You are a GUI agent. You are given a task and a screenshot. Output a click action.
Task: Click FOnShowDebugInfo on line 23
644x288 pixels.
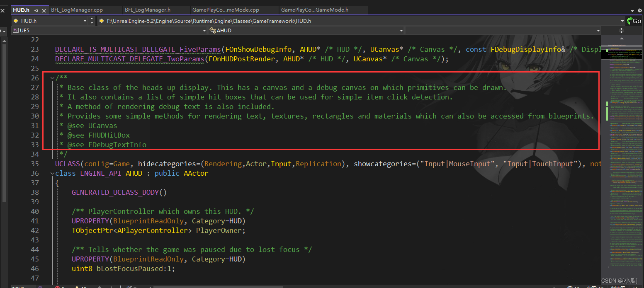click(x=258, y=49)
